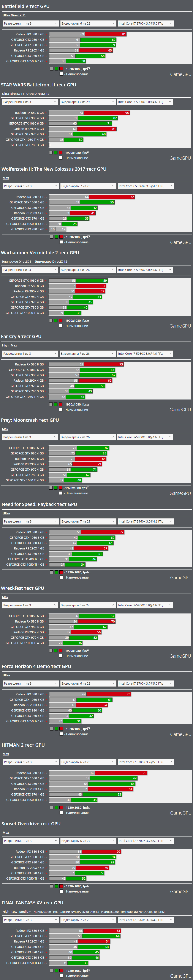Open Видеокарты dropdown in Final Fantasy XV chart
The width and height of the screenshot is (193, 980).
coord(88,920)
